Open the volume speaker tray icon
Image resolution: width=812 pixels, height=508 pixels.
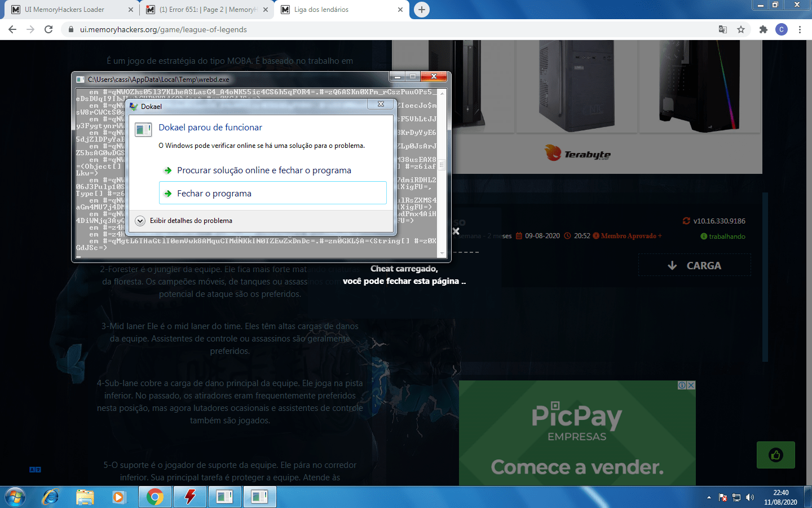coord(750,497)
